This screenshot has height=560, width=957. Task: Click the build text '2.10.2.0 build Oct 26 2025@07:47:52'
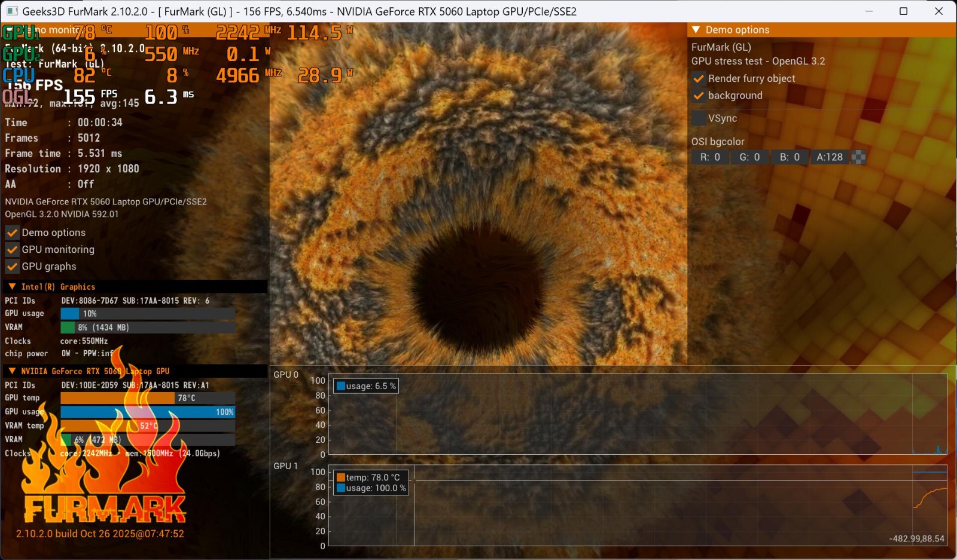pyautogui.click(x=100, y=534)
